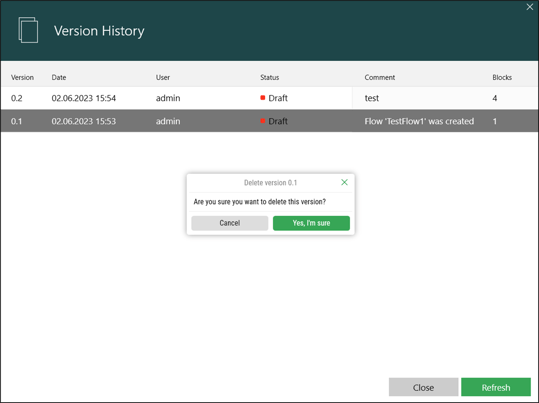The image size is (539, 403).
Task: Sort by the Blocks column header
Action: [502, 77]
